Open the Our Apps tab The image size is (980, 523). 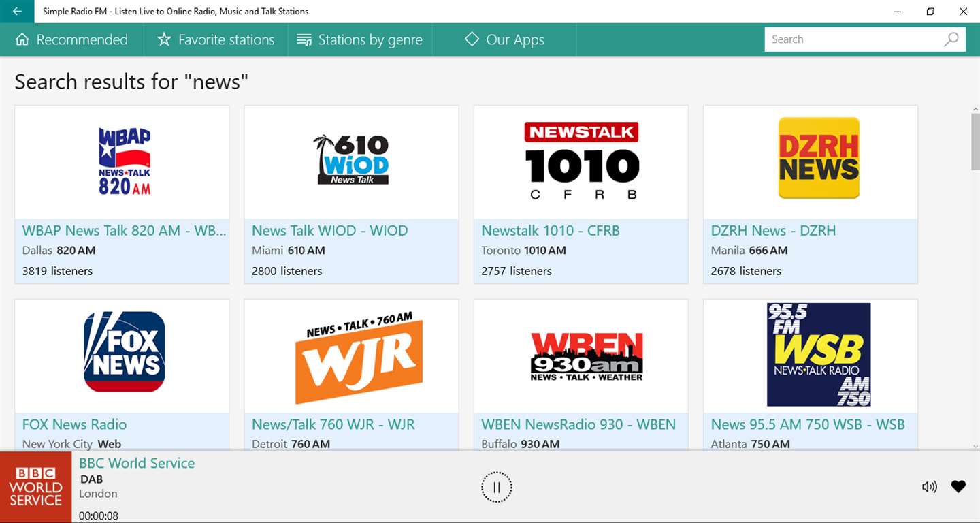pos(504,39)
